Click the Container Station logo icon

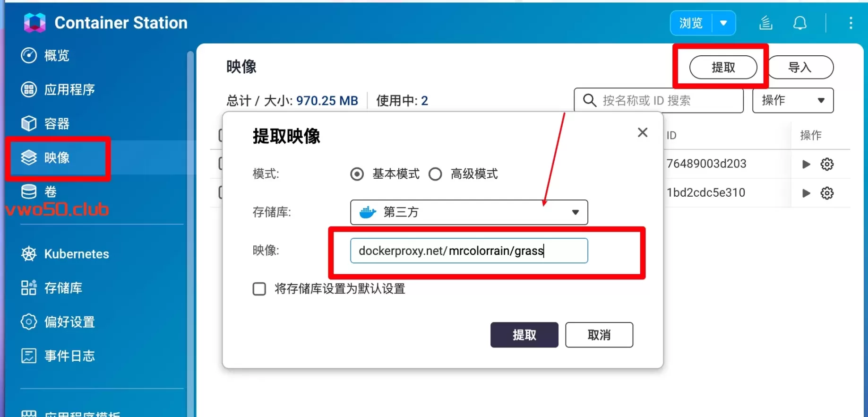click(34, 23)
